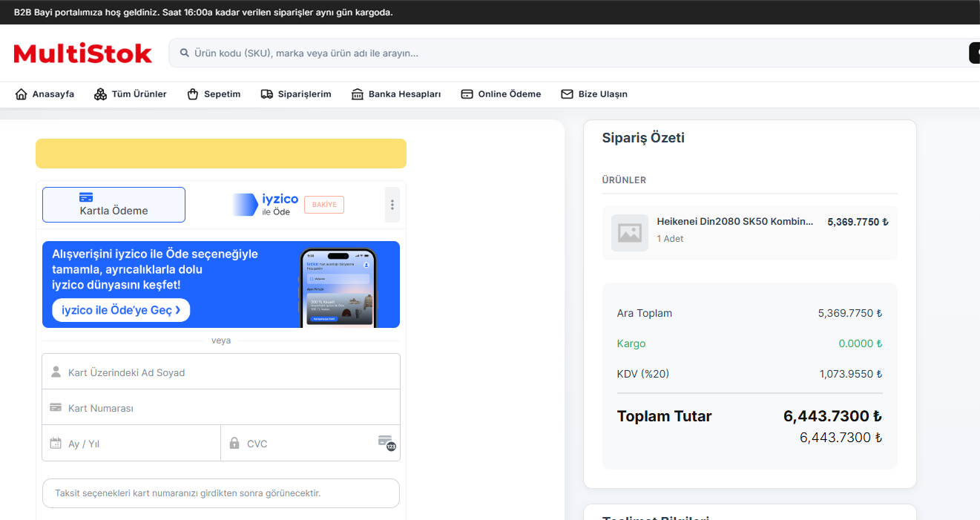Click the Banka Hesapları bank icon

coord(358,94)
